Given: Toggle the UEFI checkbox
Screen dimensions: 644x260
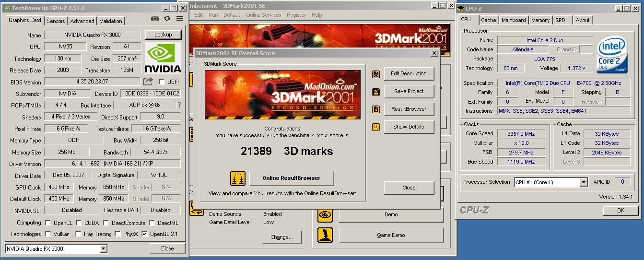Looking at the screenshot, I should point(162,82).
